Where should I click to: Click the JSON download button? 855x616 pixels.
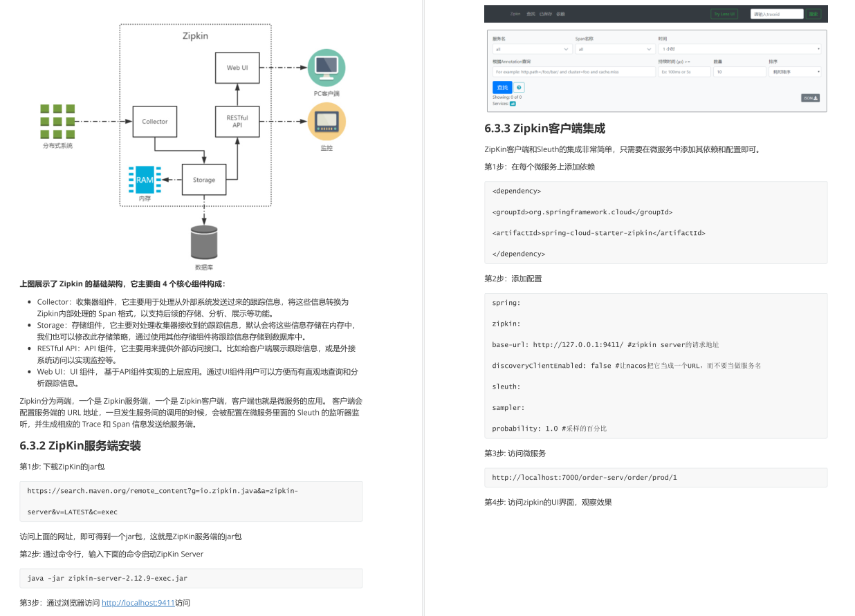pos(810,98)
